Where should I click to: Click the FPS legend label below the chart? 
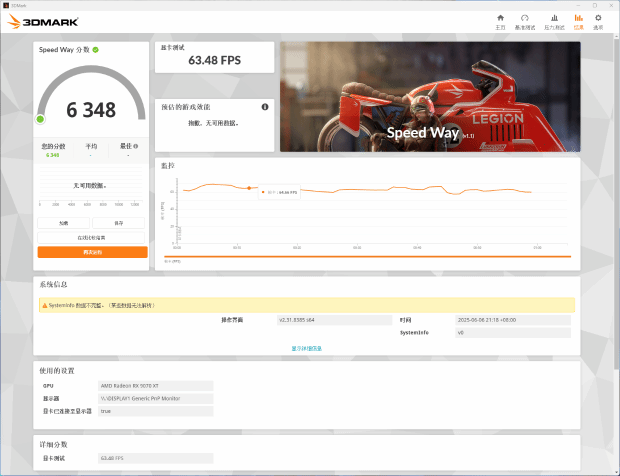172,261
